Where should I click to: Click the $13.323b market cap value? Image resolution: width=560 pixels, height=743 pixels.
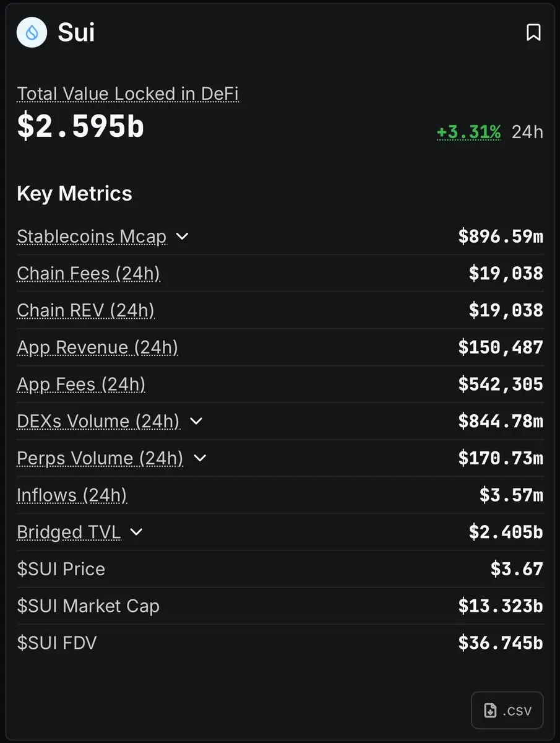(501, 606)
